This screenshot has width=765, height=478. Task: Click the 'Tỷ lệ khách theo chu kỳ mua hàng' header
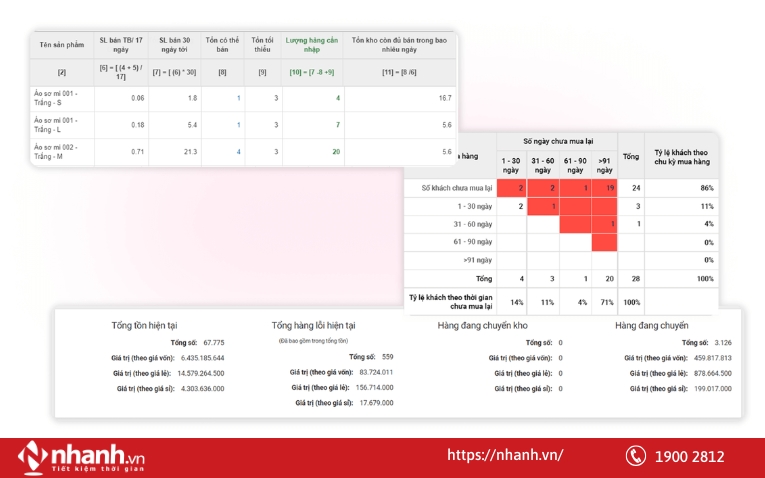680,155
